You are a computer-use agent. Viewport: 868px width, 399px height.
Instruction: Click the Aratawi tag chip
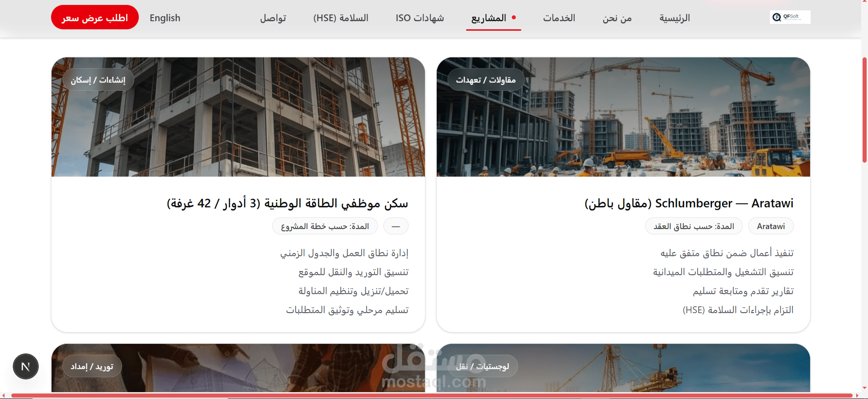click(771, 226)
